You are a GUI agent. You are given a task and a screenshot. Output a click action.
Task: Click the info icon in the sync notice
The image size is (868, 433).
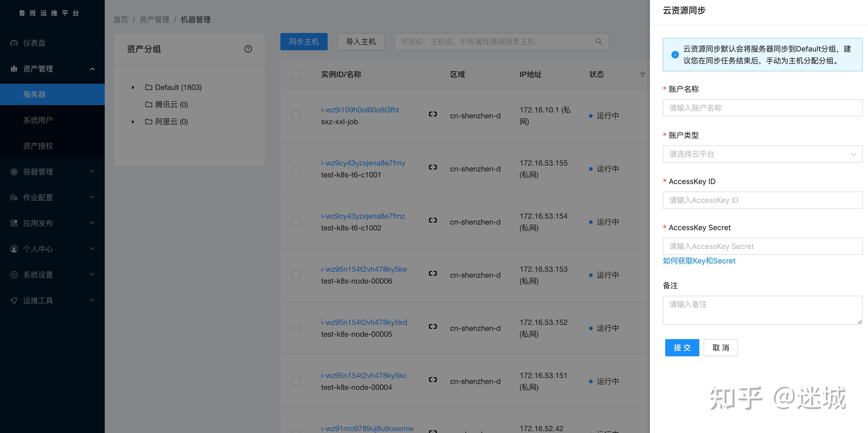pos(675,54)
